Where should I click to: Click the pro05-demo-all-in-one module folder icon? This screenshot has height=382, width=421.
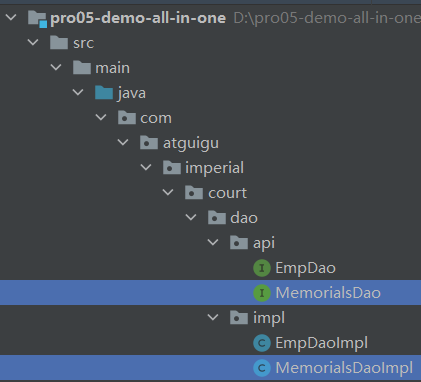coord(37,18)
